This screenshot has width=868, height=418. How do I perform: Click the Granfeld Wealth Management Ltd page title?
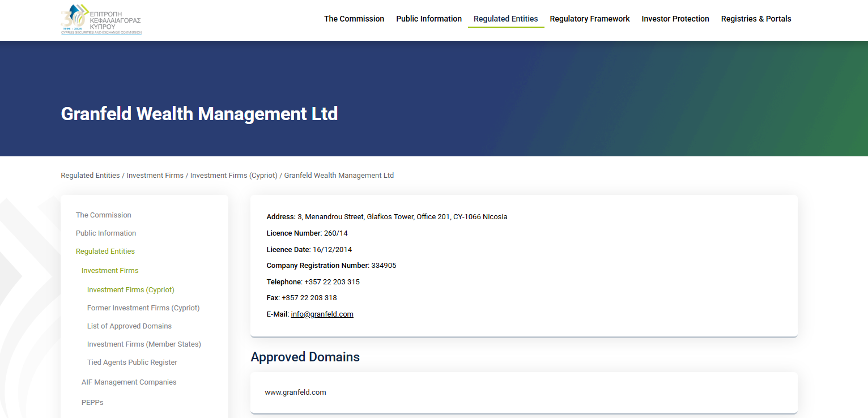[x=199, y=114]
